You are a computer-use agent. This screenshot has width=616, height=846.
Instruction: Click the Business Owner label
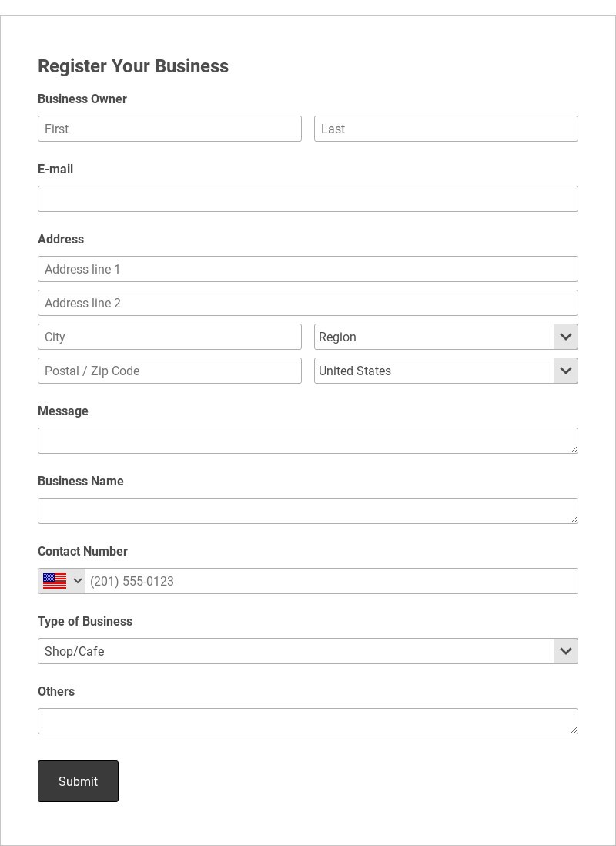(x=82, y=99)
